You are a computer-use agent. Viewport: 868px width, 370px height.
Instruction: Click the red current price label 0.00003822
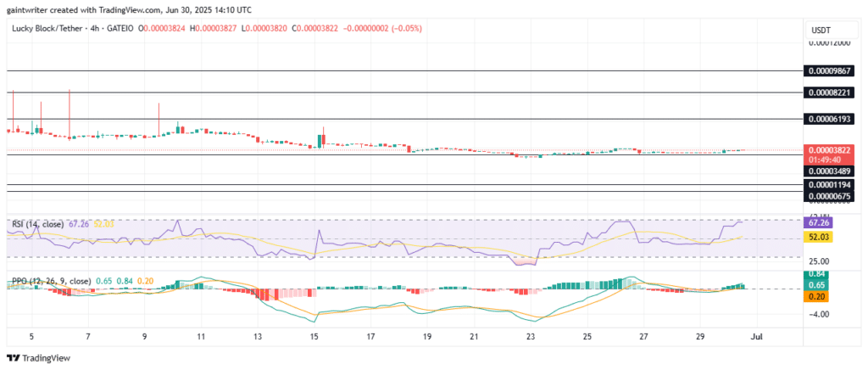click(827, 150)
